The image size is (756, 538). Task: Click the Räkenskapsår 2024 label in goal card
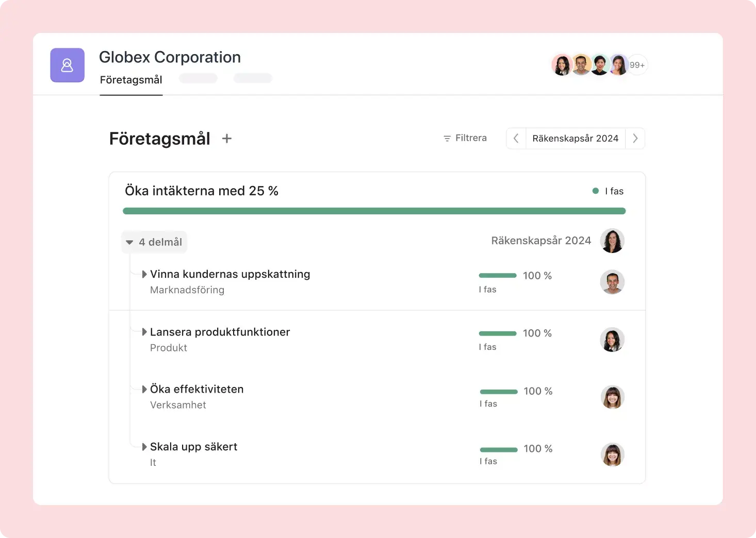click(x=541, y=241)
